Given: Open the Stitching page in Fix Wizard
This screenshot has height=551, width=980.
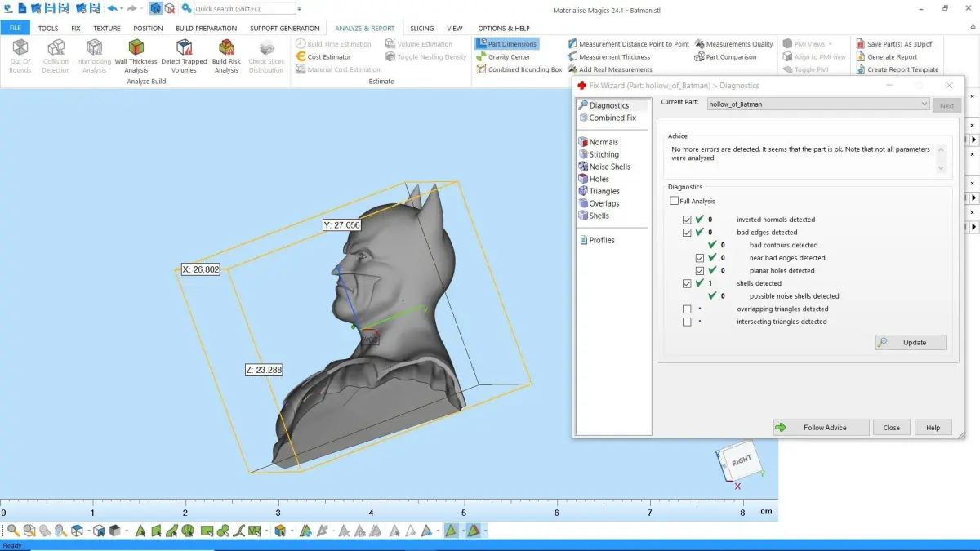Looking at the screenshot, I should (598, 154).
